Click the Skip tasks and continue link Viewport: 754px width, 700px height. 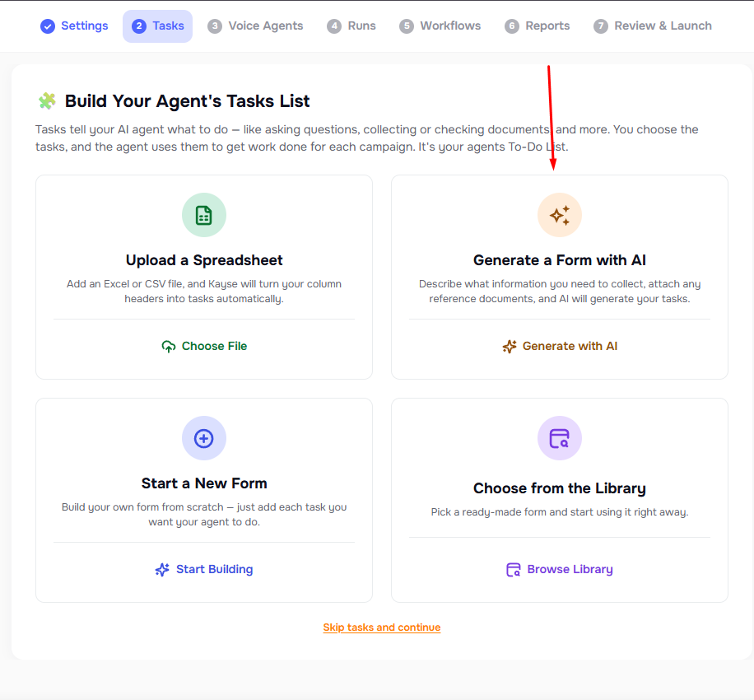[381, 627]
